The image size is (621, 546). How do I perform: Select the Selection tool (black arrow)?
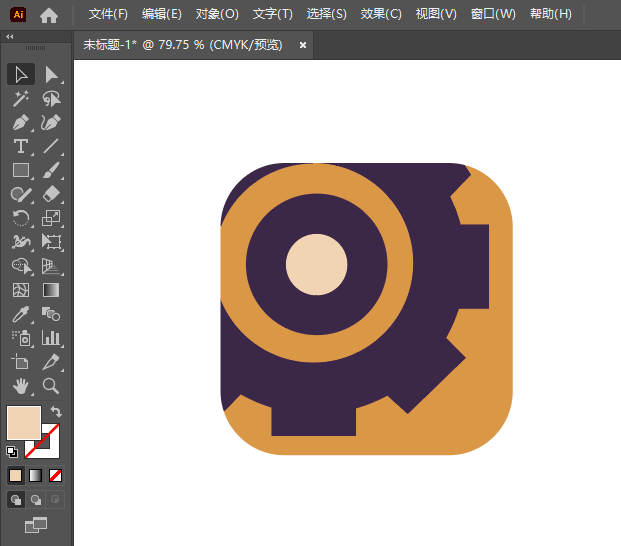21,74
